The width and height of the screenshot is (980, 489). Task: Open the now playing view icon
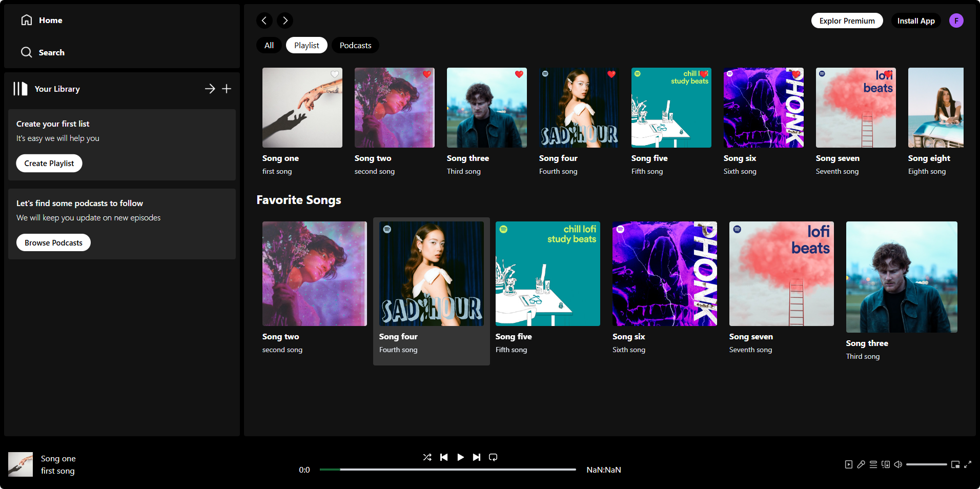pos(849,464)
